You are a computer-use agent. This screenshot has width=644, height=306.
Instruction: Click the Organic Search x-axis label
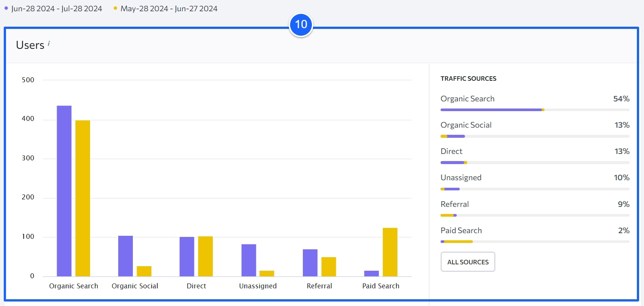click(74, 286)
